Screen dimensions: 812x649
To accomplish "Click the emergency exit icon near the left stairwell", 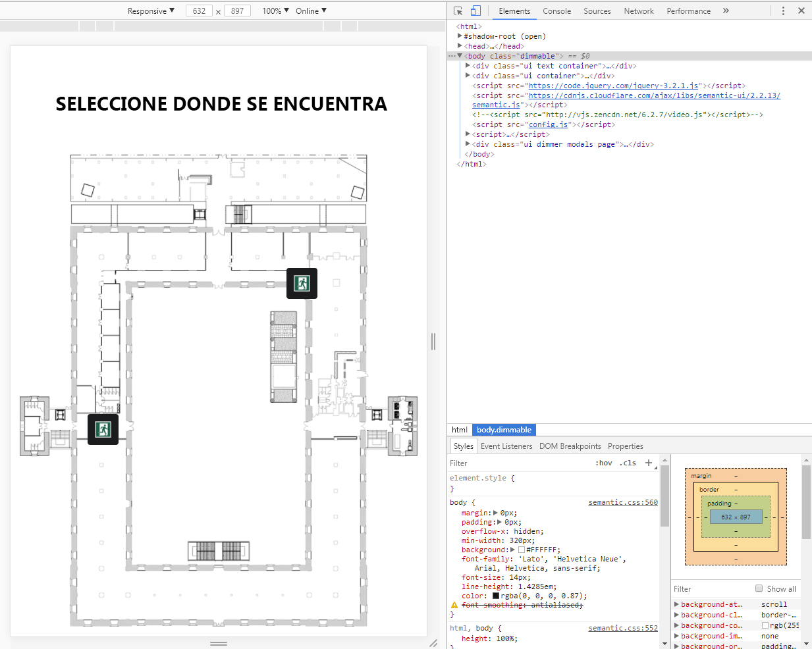I will click(103, 429).
